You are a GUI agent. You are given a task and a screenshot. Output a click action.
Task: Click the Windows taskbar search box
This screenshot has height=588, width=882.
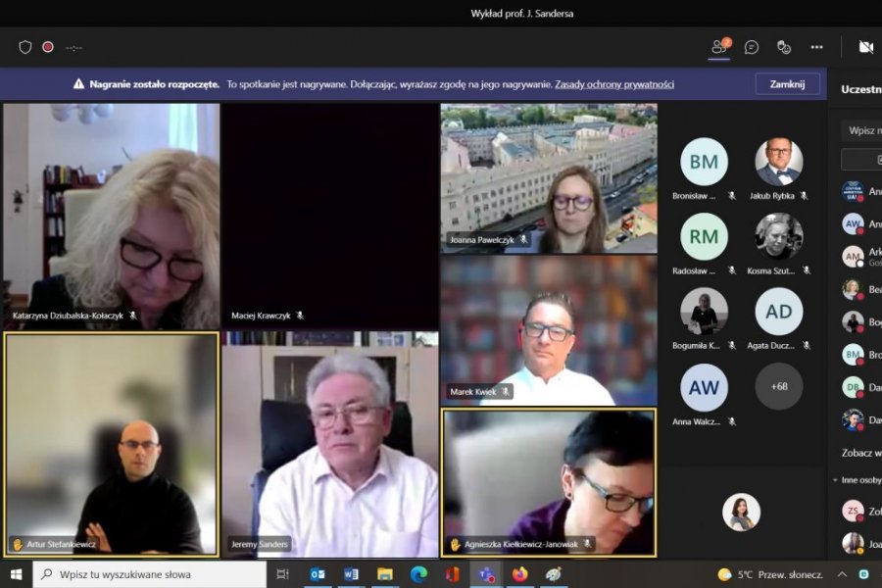149,574
